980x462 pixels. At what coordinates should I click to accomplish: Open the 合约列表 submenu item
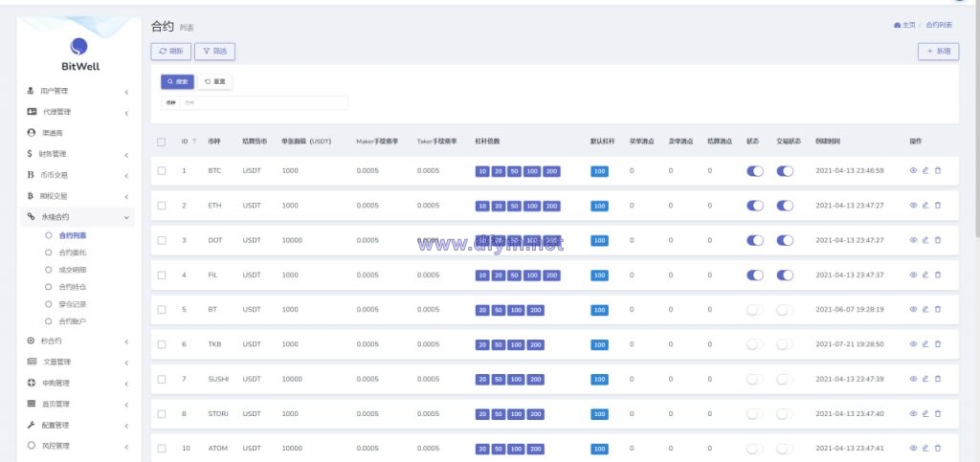click(73, 235)
